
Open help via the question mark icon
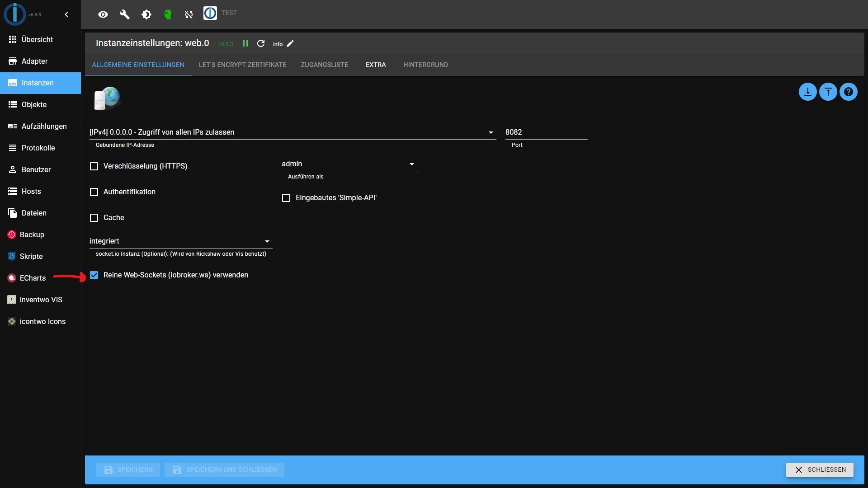849,91
